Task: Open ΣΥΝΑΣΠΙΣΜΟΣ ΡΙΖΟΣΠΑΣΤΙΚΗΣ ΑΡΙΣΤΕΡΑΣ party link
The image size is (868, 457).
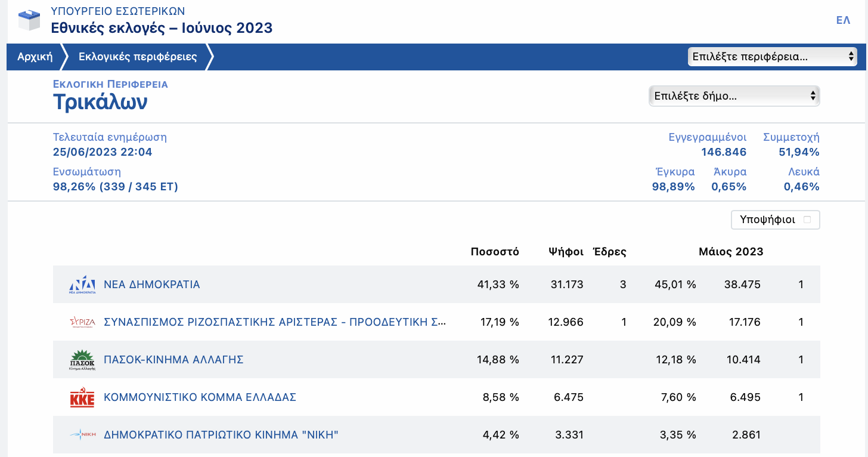Action: [275, 322]
